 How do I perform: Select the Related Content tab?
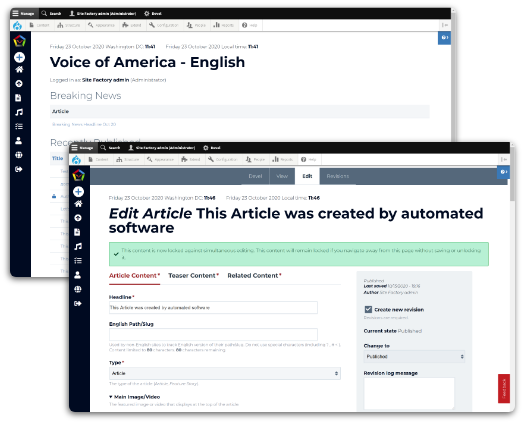(x=254, y=276)
